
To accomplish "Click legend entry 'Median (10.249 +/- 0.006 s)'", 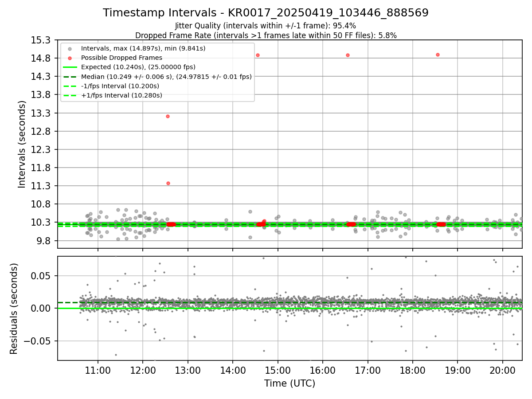I will pos(166,77).
